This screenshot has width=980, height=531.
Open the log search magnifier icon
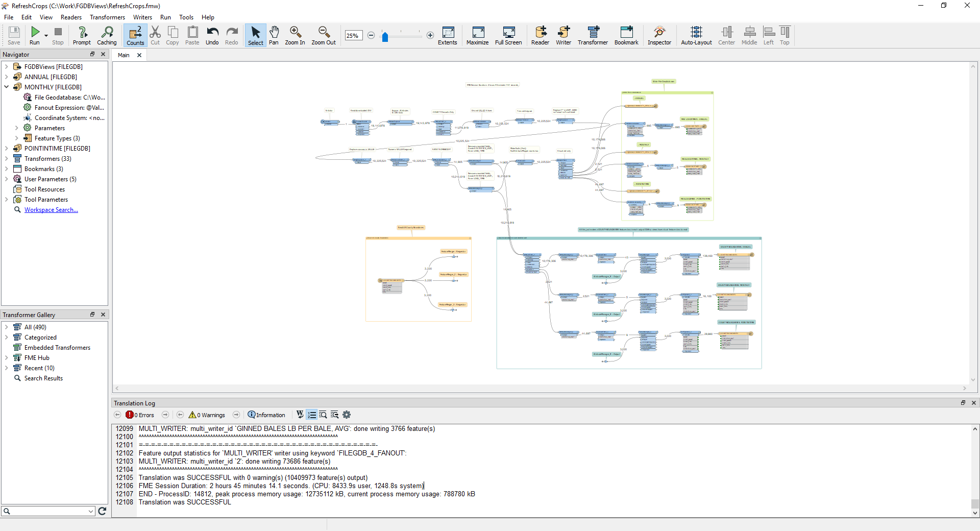[323, 415]
